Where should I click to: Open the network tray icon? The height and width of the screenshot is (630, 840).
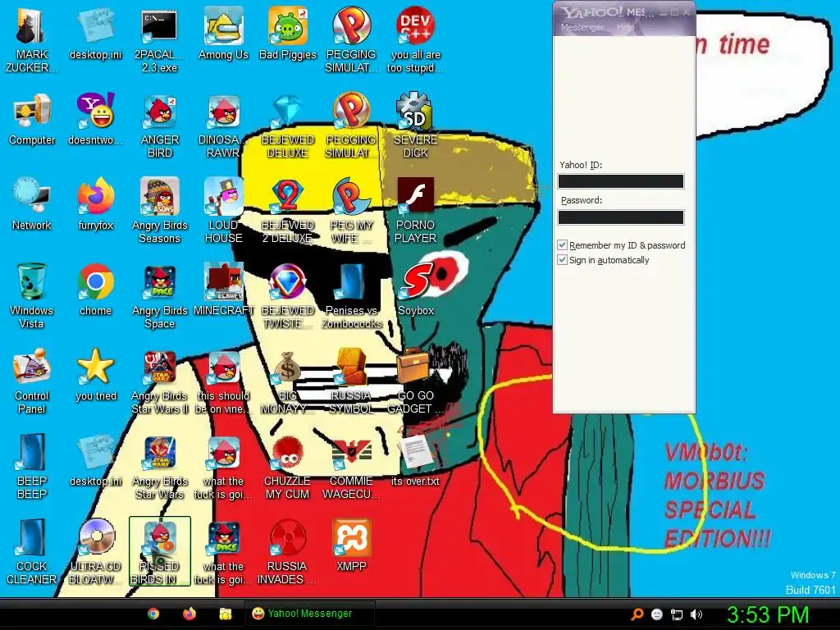(x=677, y=614)
